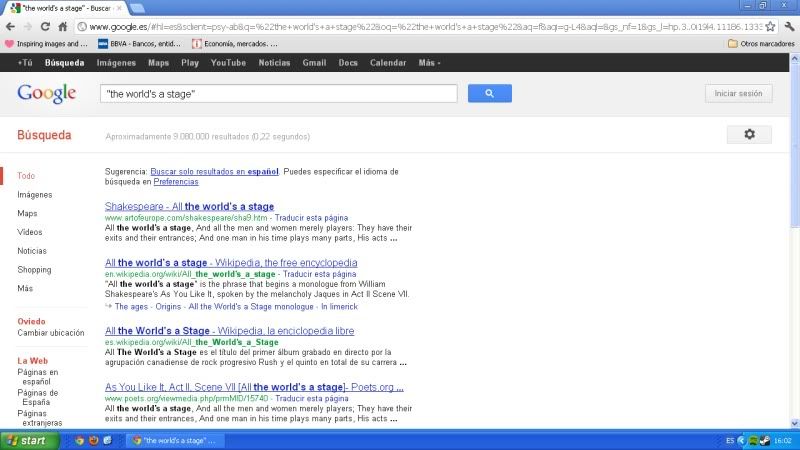The image size is (800, 450).
Task: Expand Más in the left sidebar
Action: tap(25, 288)
